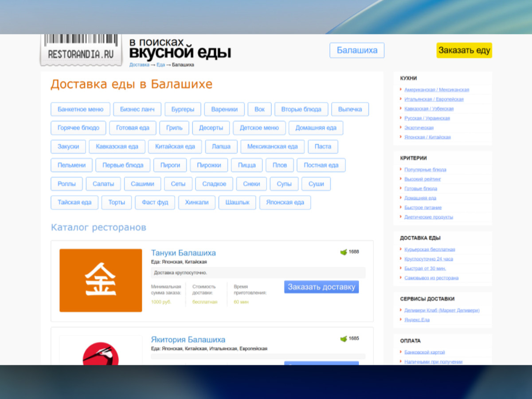Choose the Детское меню category tag
532x399 pixels.
tap(259, 128)
